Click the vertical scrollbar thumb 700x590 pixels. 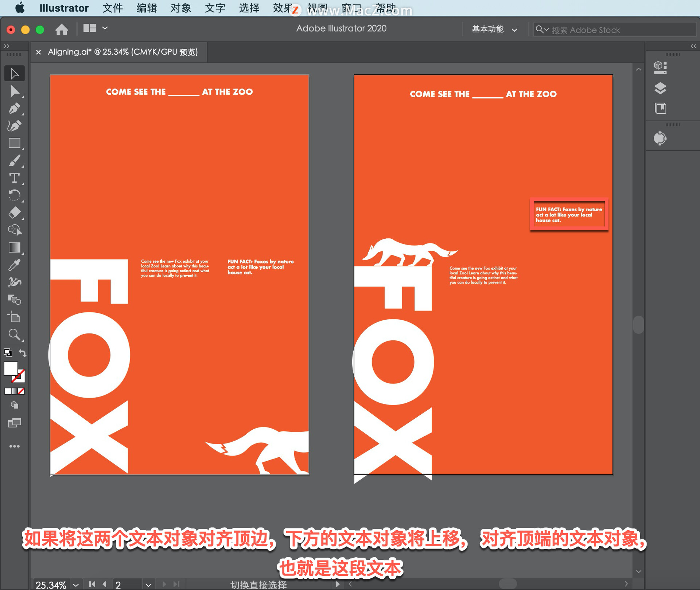pyautogui.click(x=638, y=324)
